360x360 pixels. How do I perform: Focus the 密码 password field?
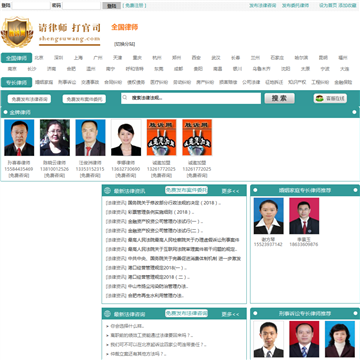pyautogui.click(x=81, y=5)
